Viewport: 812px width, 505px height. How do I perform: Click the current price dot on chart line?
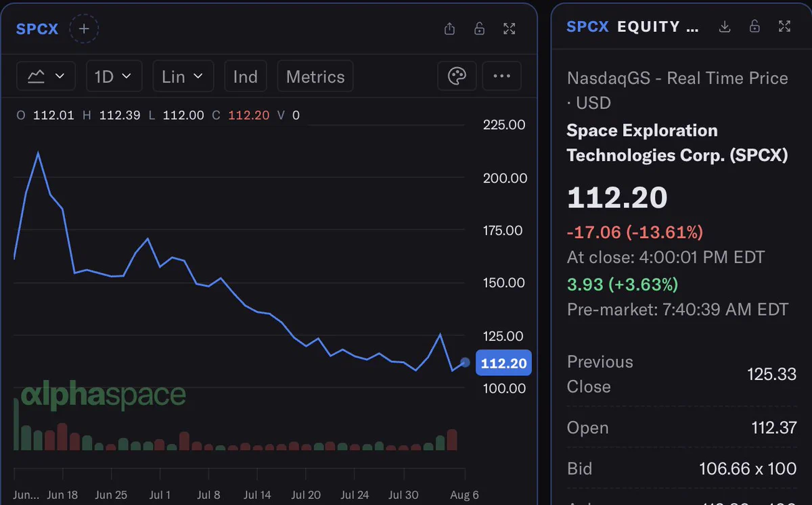tap(465, 362)
